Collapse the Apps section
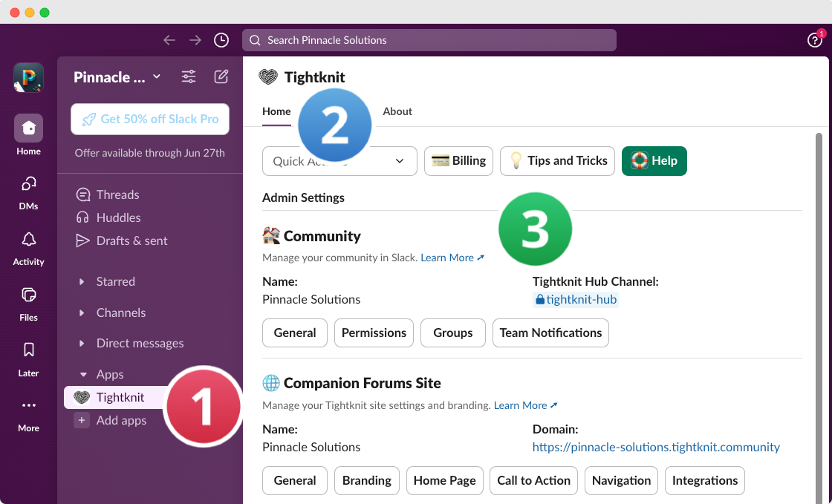832x504 pixels. [83, 374]
